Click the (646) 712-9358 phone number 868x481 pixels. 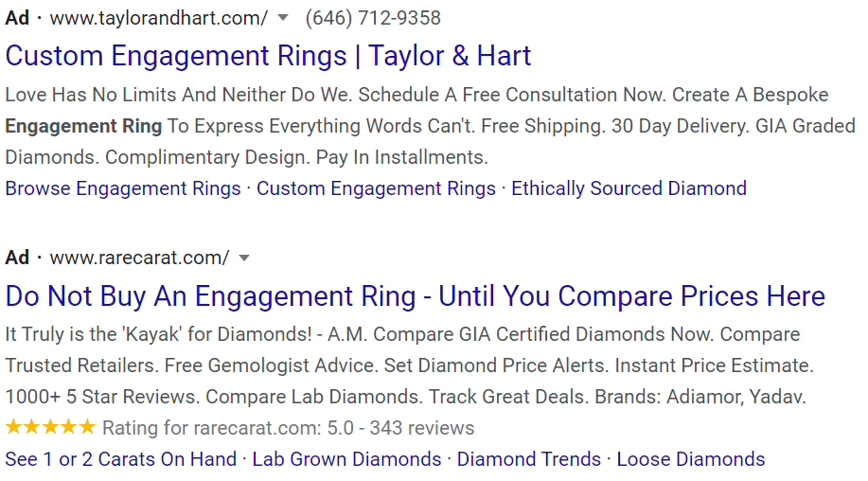coord(373,18)
